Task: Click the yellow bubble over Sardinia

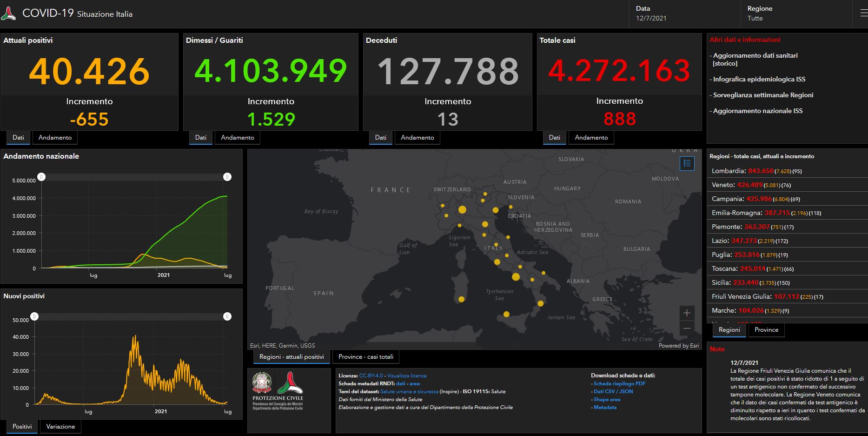Action: point(461,299)
